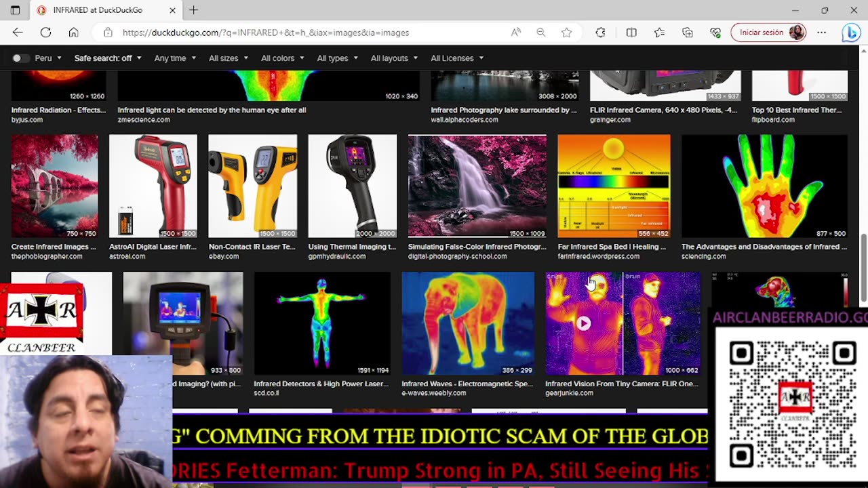Open the split screen view
The image size is (868, 488).
click(631, 33)
